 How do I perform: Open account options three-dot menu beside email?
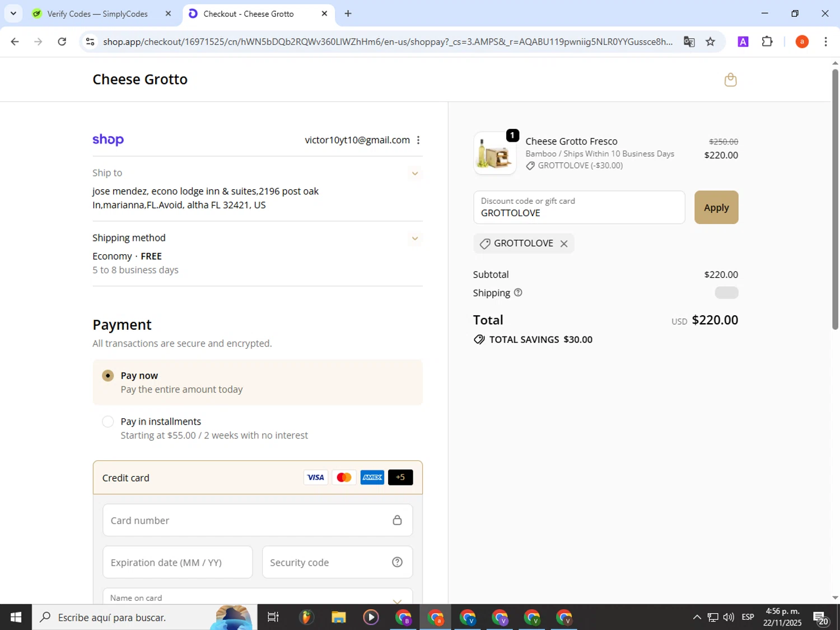[418, 140]
